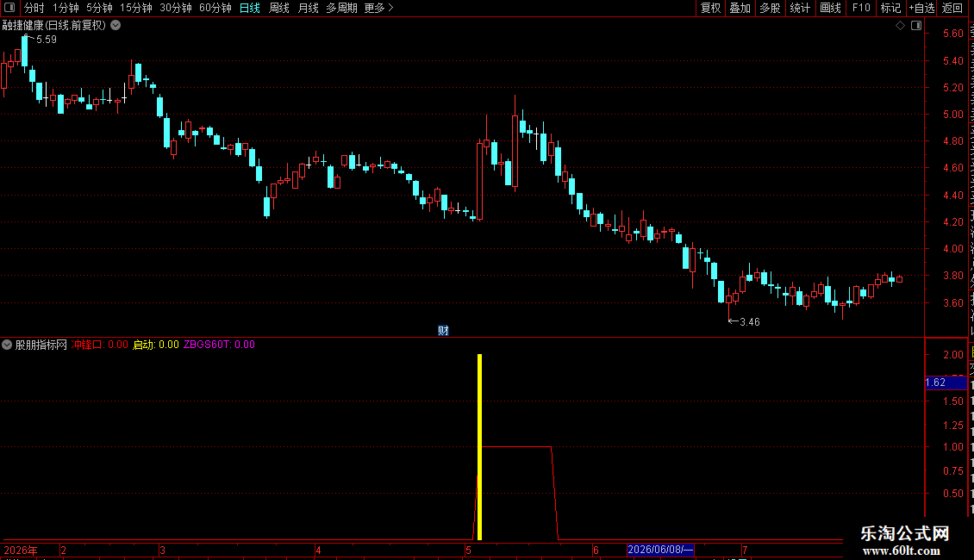Click month 7 marker on time axis
The height and width of the screenshot is (560, 974).
pos(745,550)
